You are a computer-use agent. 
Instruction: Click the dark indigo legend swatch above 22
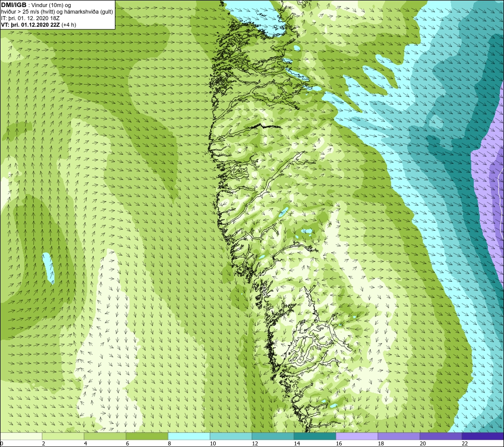tap(483, 436)
